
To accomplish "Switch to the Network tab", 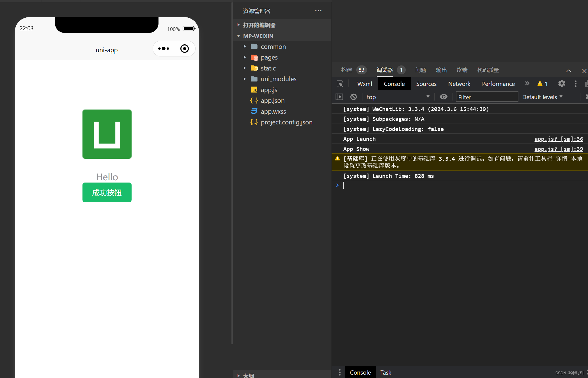I will (459, 84).
